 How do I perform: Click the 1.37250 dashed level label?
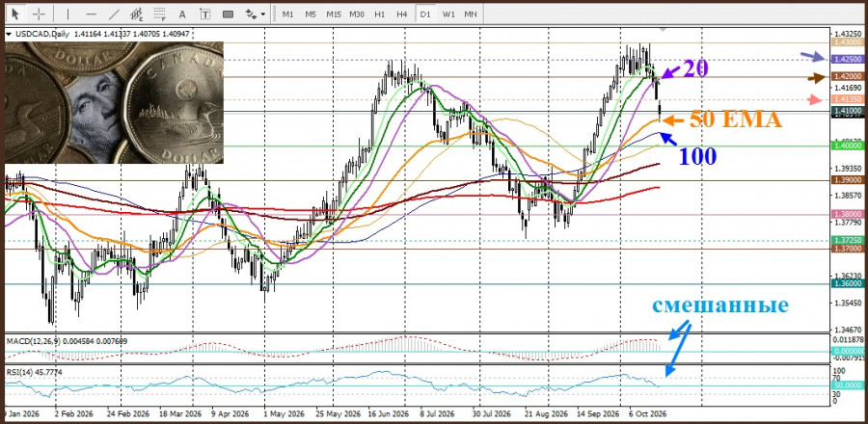coord(848,241)
